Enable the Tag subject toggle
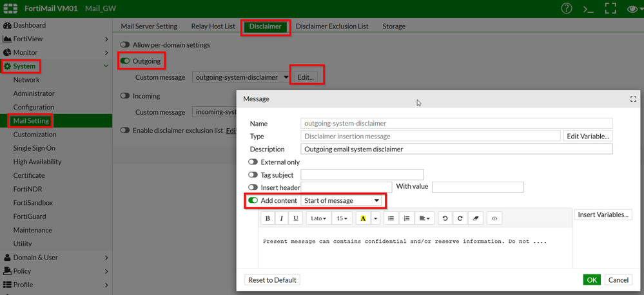Screen dimensions: 644x295 tap(253, 175)
